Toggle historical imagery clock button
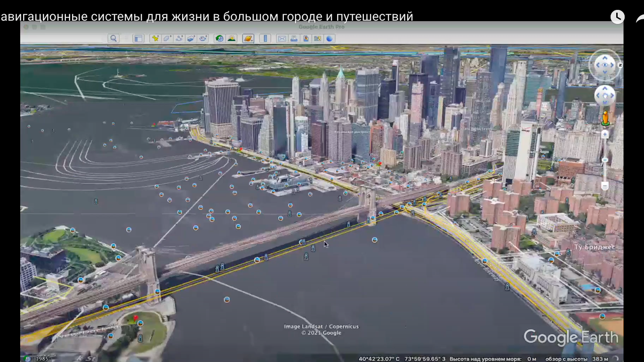Viewport: 644px width, 362px height. click(219, 39)
